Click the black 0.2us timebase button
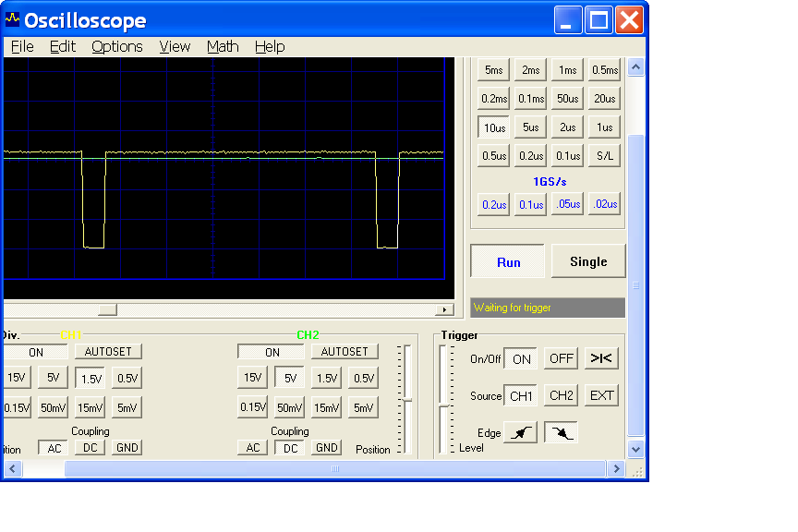This screenshot has width=798, height=532. pyautogui.click(x=530, y=156)
